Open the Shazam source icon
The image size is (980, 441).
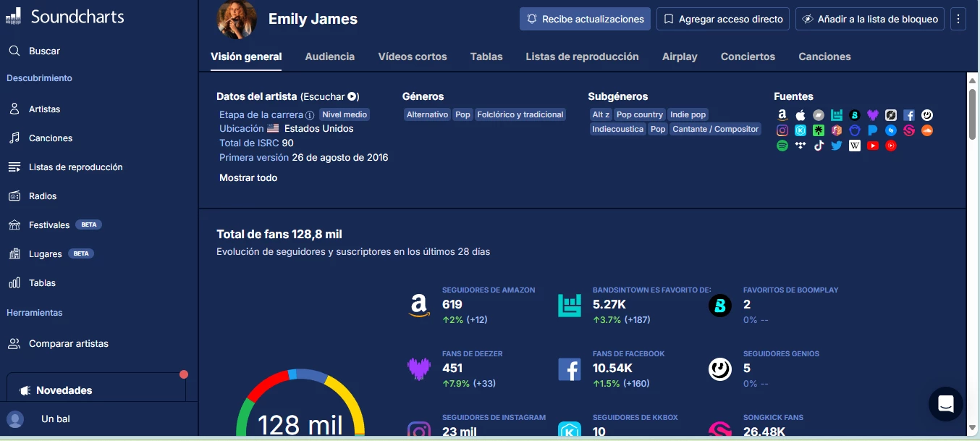(891, 130)
